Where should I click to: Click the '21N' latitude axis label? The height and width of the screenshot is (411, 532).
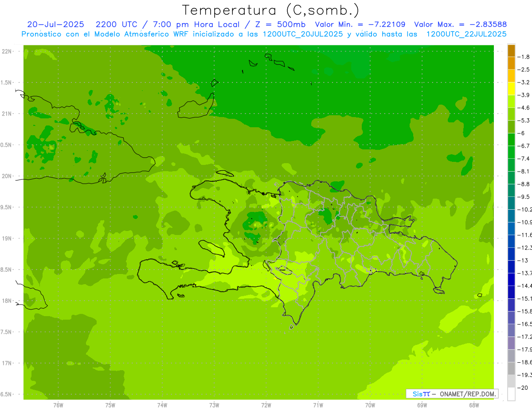point(6,114)
